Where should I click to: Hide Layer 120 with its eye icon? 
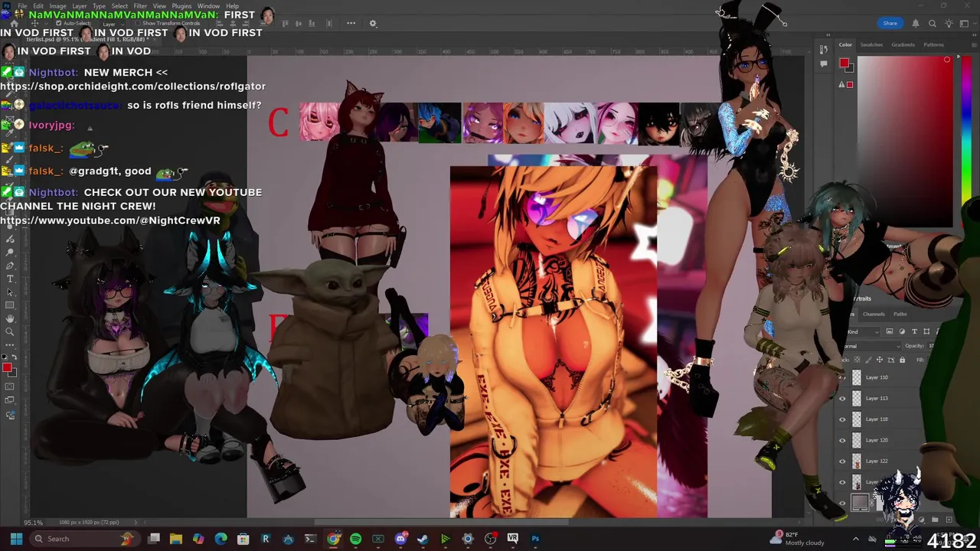click(x=842, y=440)
